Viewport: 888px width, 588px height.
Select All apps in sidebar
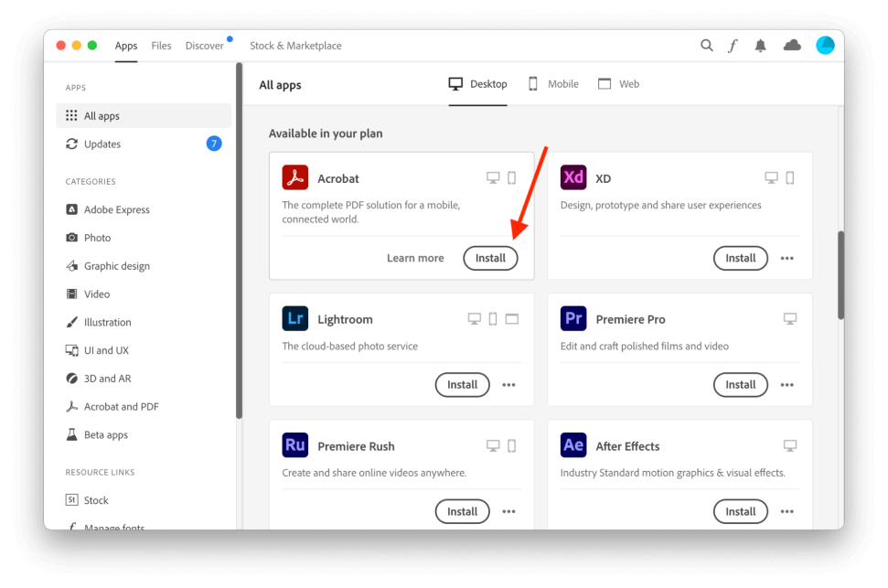tap(144, 115)
